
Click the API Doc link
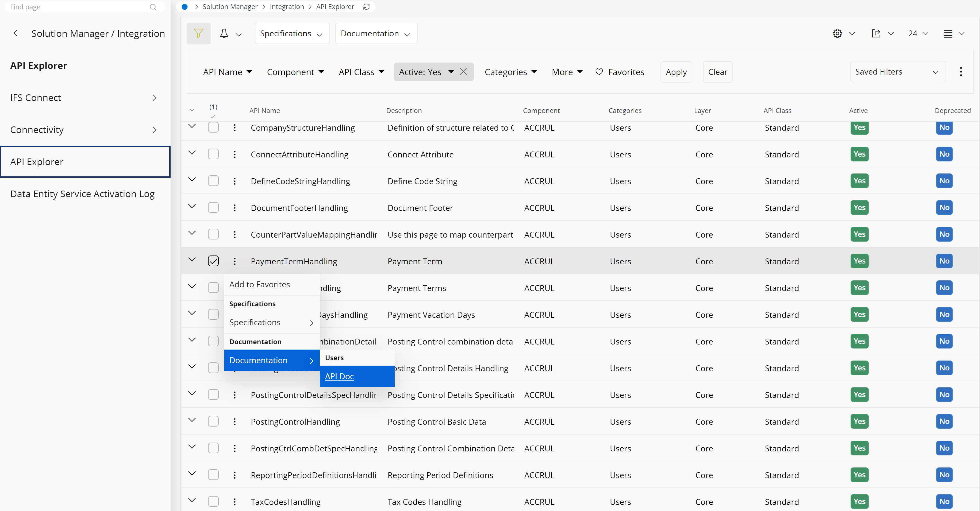339,376
